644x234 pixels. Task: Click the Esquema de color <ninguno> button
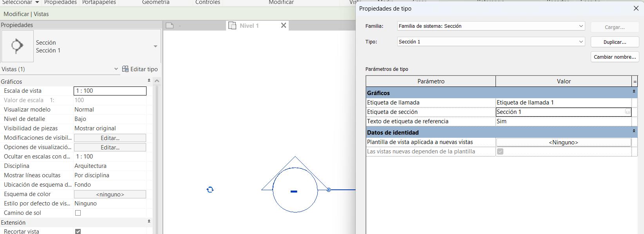click(x=110, y=194)
